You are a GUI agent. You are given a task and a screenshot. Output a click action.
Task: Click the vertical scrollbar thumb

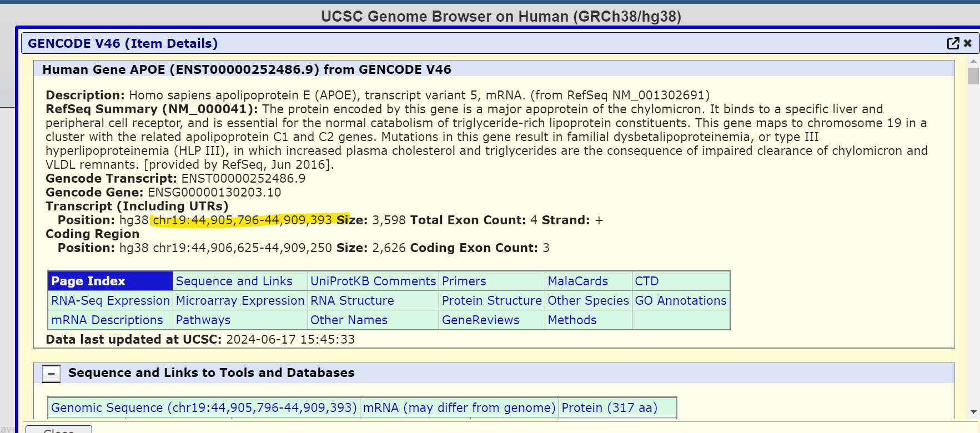pos(973,76)
